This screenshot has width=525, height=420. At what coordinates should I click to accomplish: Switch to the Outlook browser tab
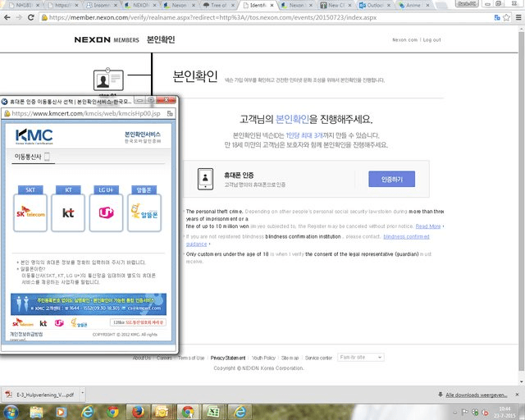coord(375,5)
